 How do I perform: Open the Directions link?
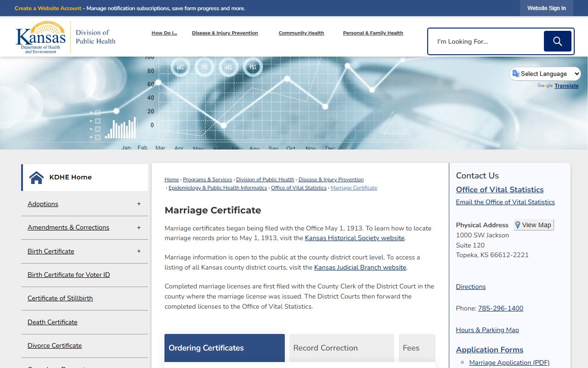point(471,287)
